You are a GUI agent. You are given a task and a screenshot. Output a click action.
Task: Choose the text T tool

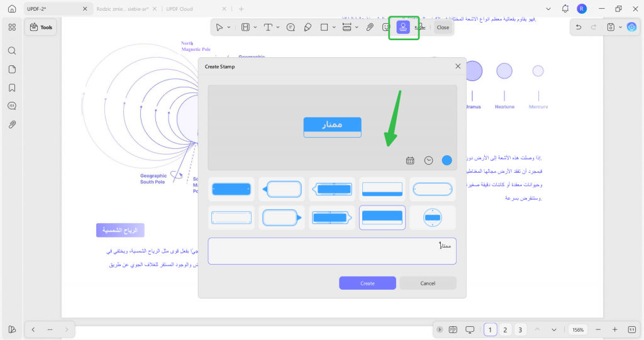pyautogui.click(x=268, y=27)
